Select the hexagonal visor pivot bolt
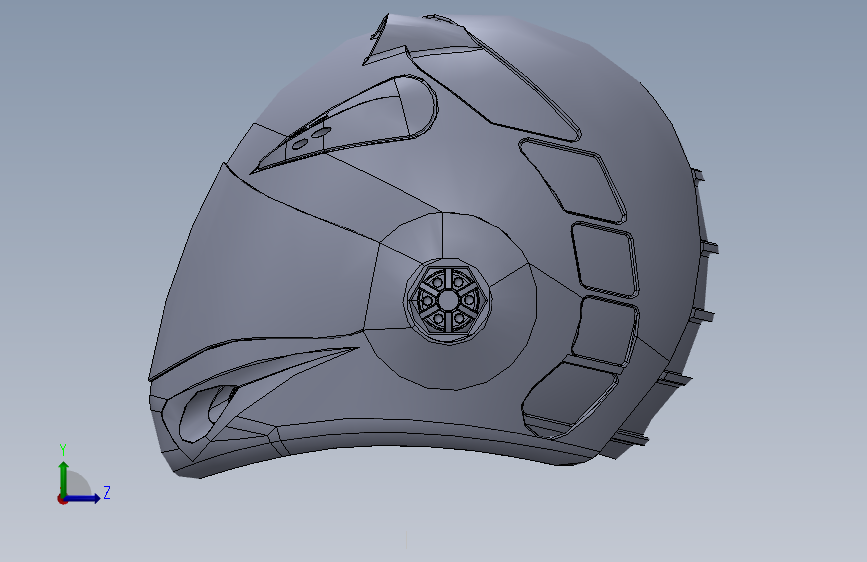The width and height of the screenshot is (867, 562). pos(448,301)
